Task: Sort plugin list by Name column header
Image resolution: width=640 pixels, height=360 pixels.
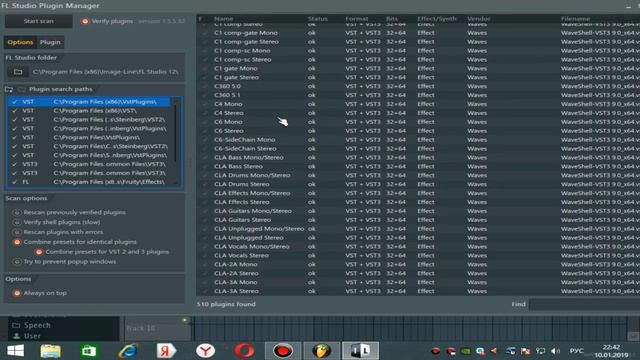Action: point(224,19)
